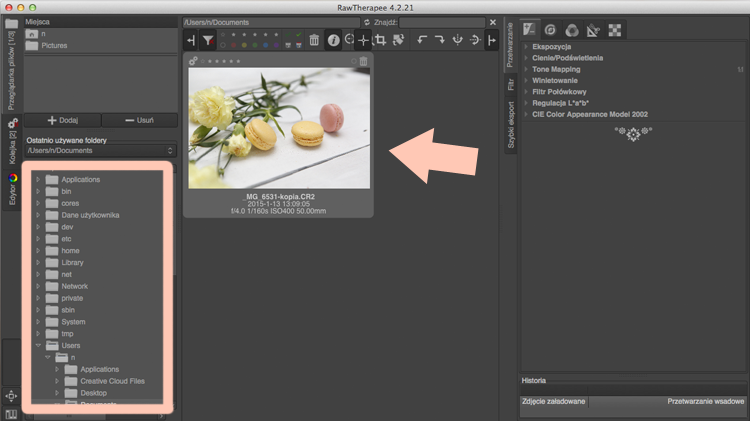The image size is (750, 421).
Task: Clear the thumbnail filter via the funnel icon
Action: pyautogui.click(x=208, y=41)
